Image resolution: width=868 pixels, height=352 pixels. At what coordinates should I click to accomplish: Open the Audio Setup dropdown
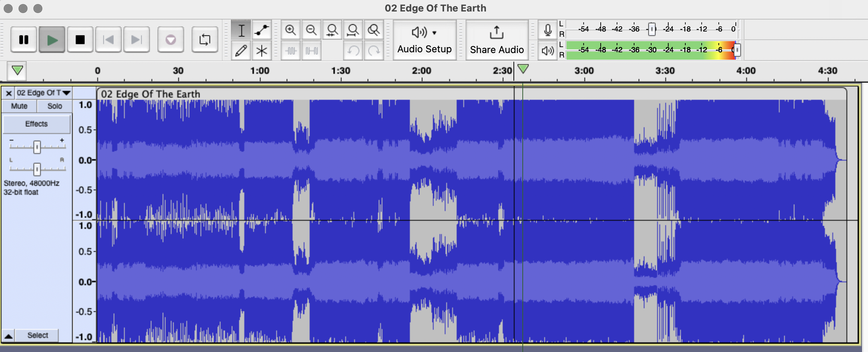[x=424, y=40]
